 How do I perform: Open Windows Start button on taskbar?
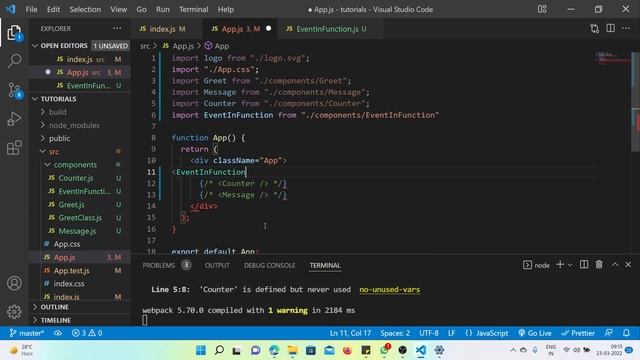pos(201,350)
